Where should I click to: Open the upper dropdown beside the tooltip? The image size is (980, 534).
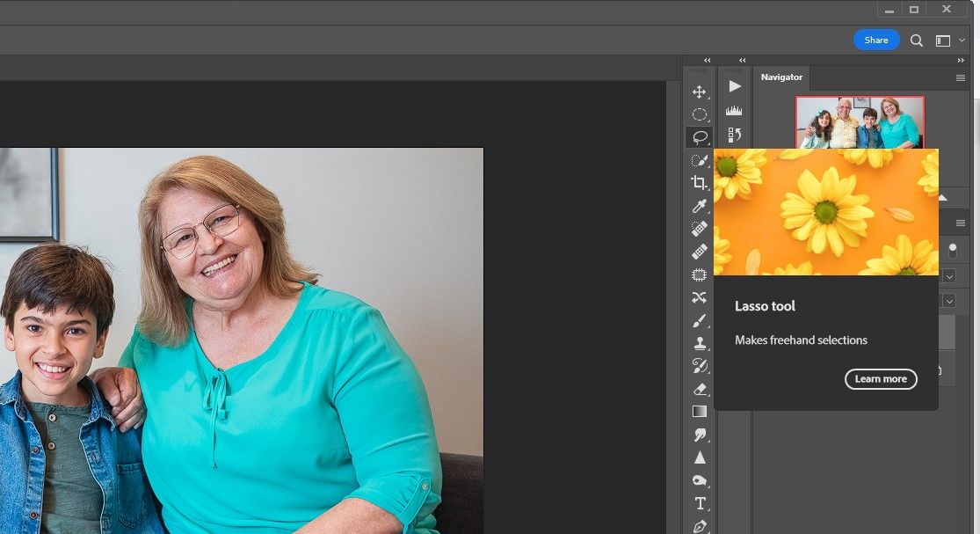[949, 275]
